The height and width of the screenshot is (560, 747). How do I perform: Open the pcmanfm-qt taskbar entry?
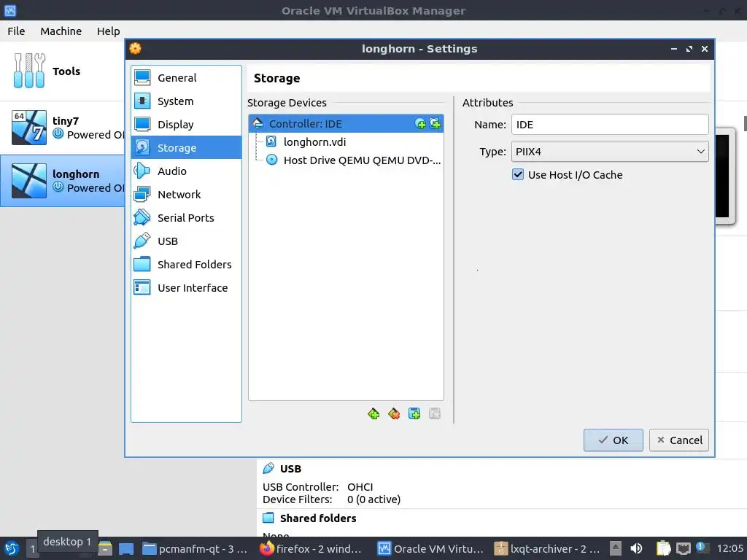(196, 548)
